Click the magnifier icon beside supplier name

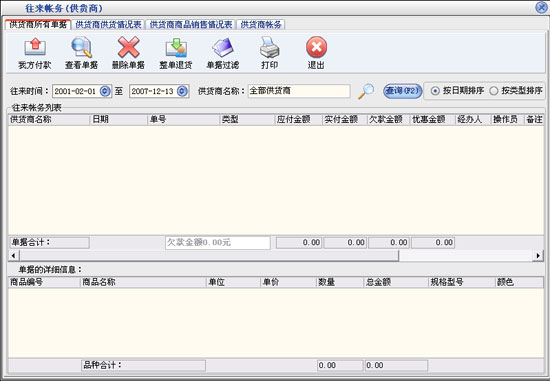point(366,91)
